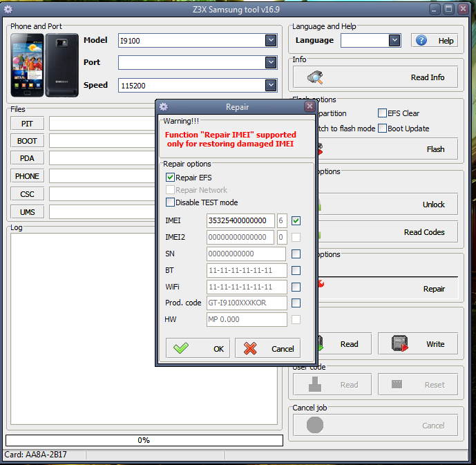Maximize the Z3X Samsung tool window
476x465 pixels.
pos(448,9)
